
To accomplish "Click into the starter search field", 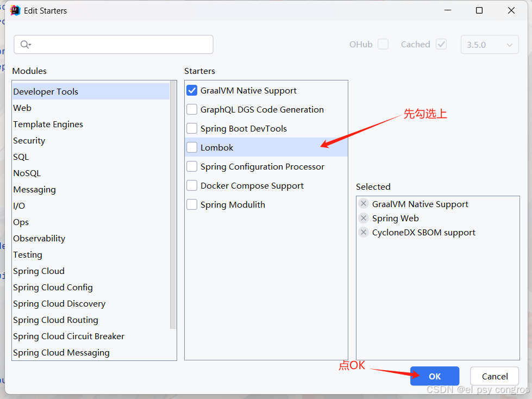I will click(x=114, y=45).
